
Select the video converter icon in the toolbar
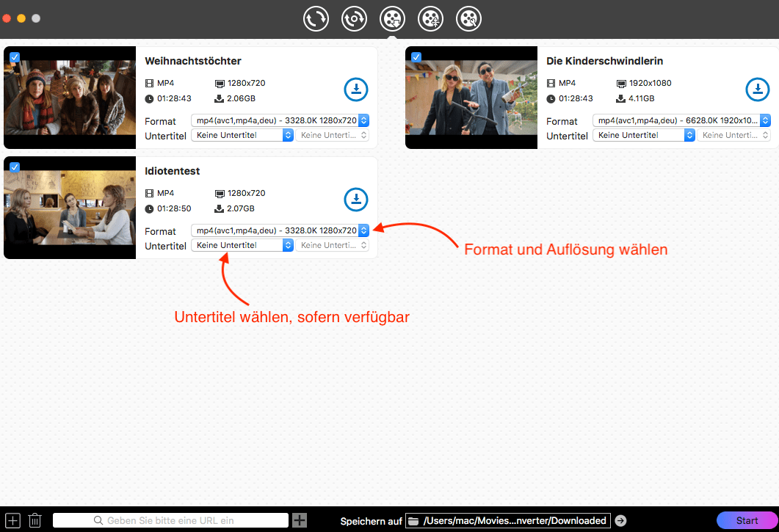(x=316, y=18)
